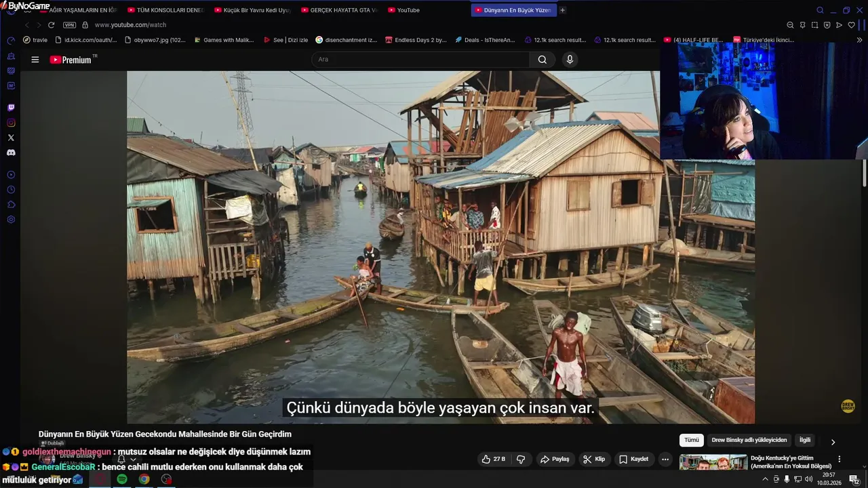Expand the system tray hidden icons chevron
Viewport: 868px width, 488px height.
[x=766, y=479]
